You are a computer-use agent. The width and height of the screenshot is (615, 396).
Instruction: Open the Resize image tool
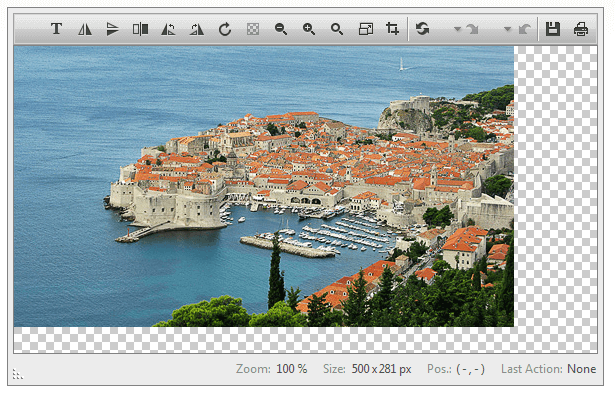coord(366,29)
